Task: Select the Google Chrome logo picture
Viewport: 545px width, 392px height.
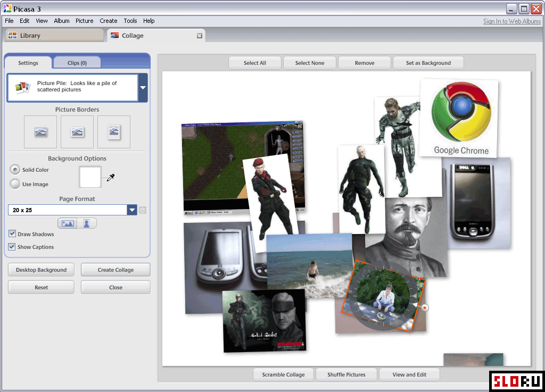Action: (x=459, y=118)
